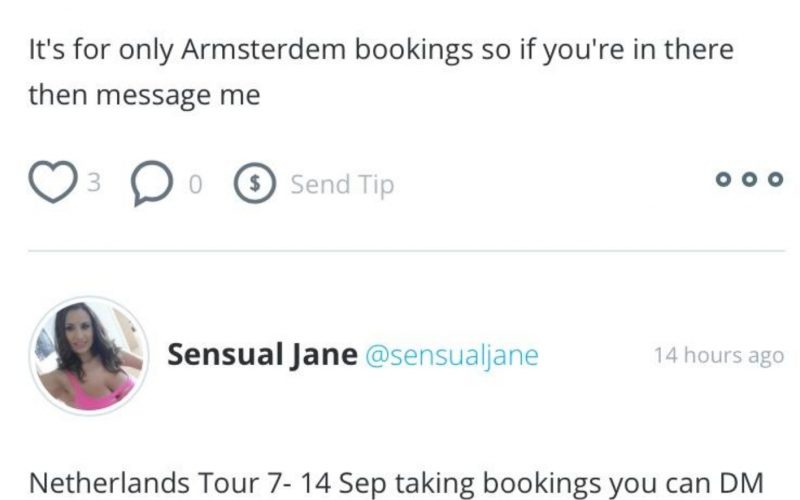
Task: Select the Armsterdem bookings post text
Action: pos(381,72)
